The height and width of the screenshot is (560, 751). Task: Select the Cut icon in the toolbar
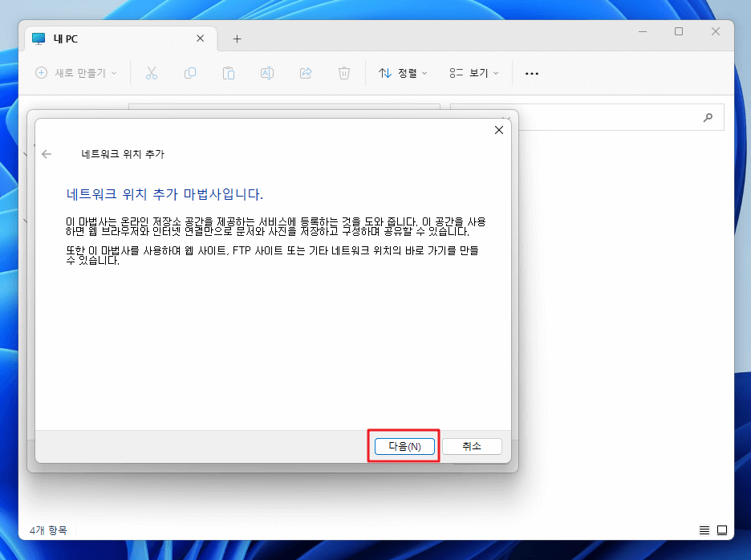151,73
